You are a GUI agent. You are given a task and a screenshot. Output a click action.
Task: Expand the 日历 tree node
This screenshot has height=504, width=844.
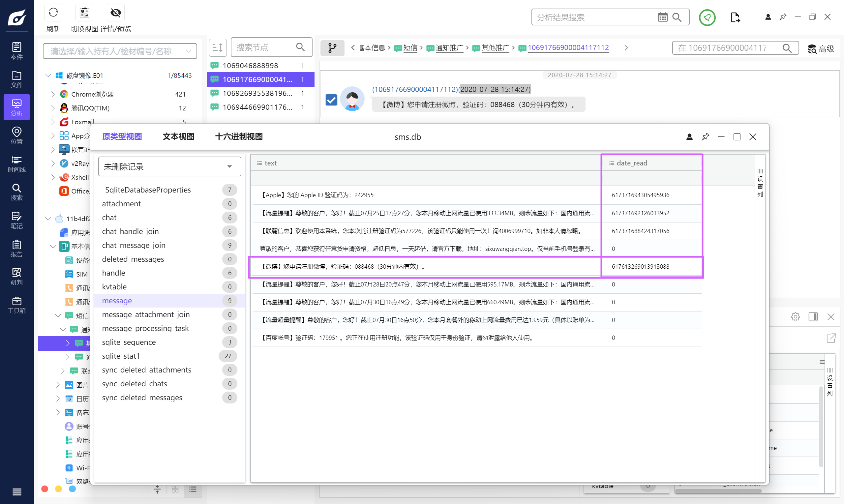pos(58,399)
